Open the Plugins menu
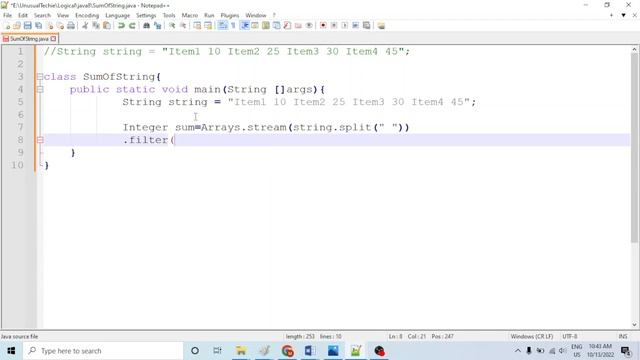 pyautogui.click(x=230, y=15)
